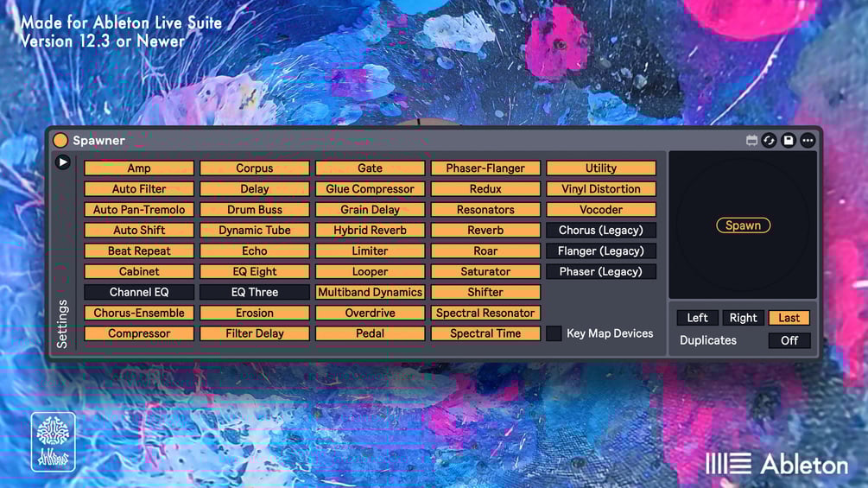The height and width of the screenshot is (488, 868).
Task: Enable the Key Map Devices checkbox
Action: [554, 333]
